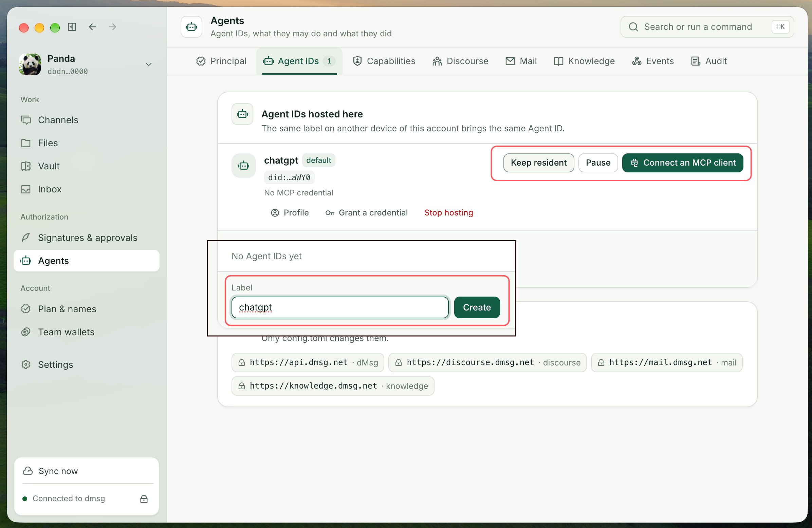Click the Label text field containing chatgpt
Image resolution: width=812 pixels, height=528 pixels.
(340, 307)
